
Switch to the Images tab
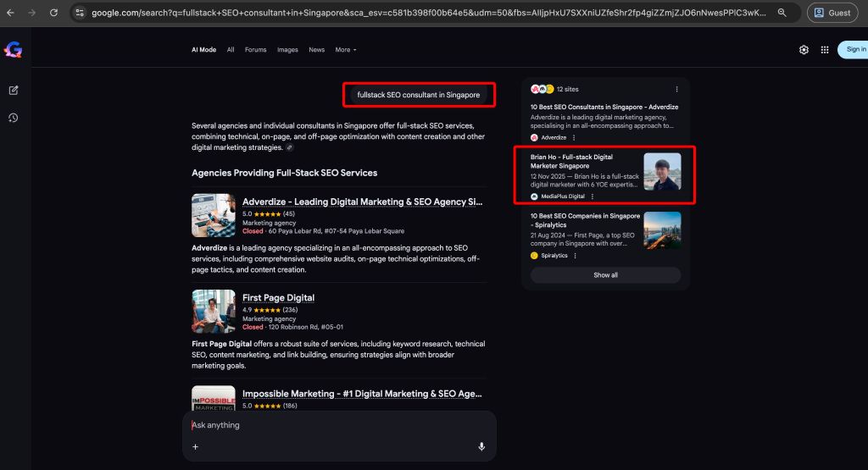tap(287, 50)
